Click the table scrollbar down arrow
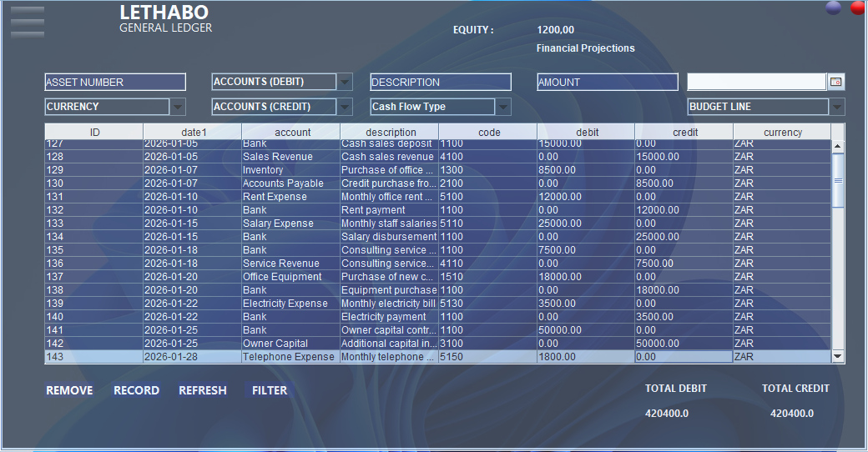Screen dimensions: 868x452 [838, 357]
